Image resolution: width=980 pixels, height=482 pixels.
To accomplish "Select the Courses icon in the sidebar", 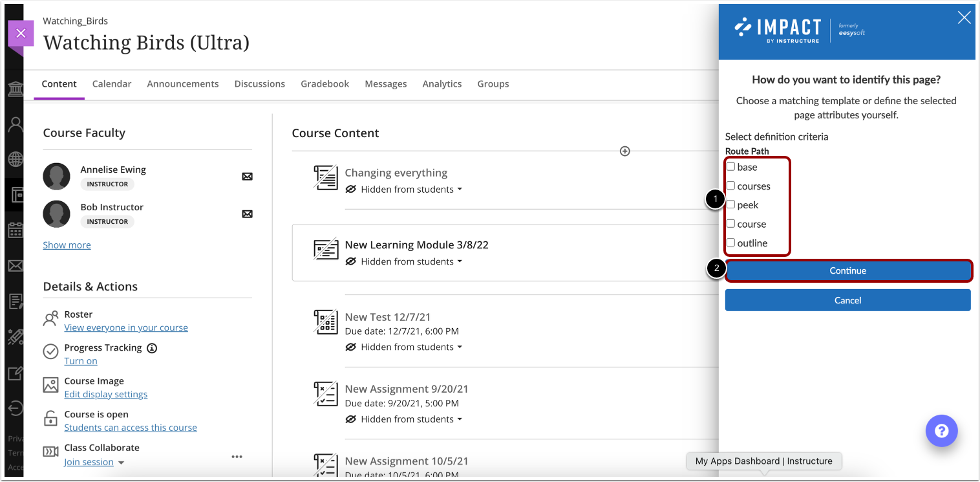I will point(15,194).
